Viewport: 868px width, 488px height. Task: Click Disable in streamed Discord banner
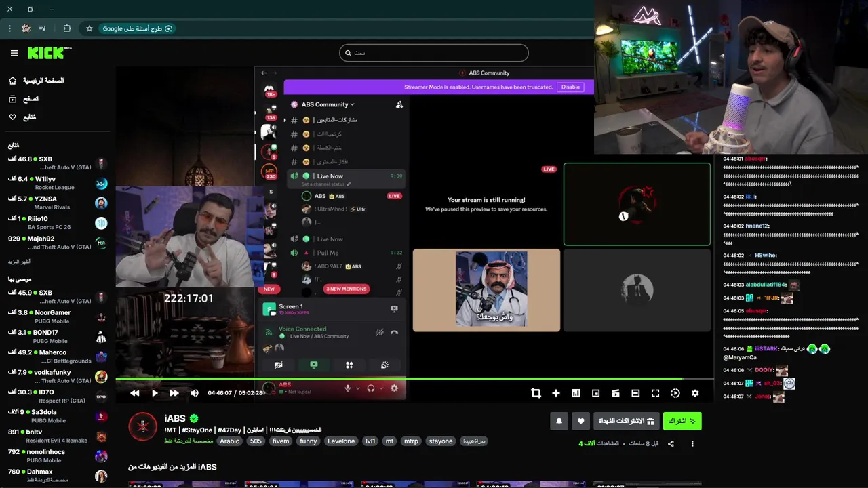(571, 87)
